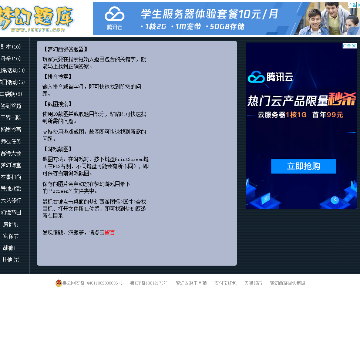The width and height of the screenshot is (360, 360).
Task: Click the 立即抢购 button
Action: [303, 166]
